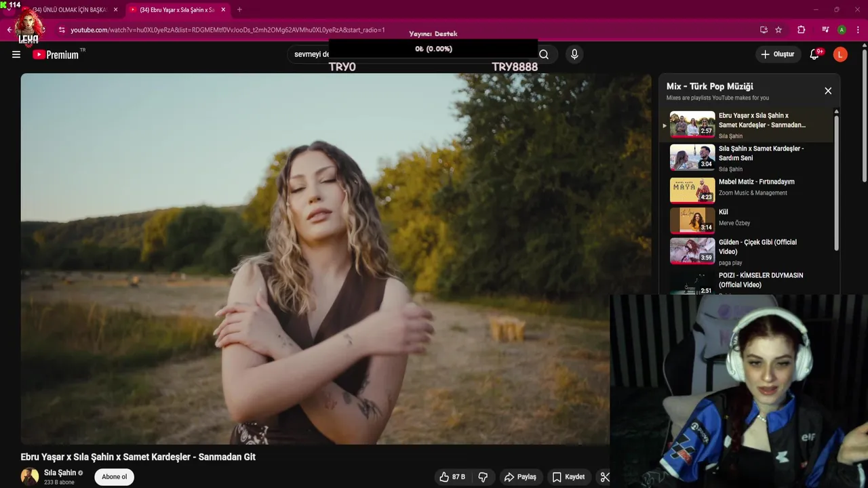Close the Ebru Yaşar x Sıla Şahin tab

click(223, 9)
